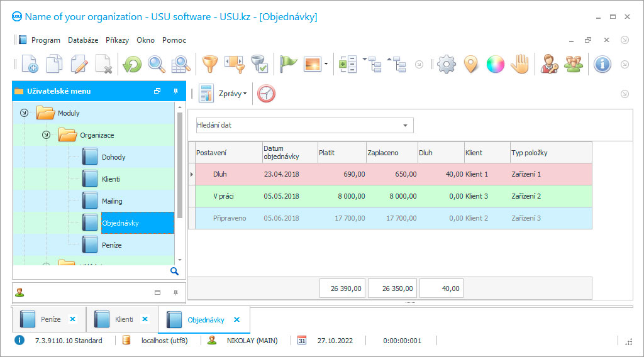The height and width of the screenshot is (357, 644).
Task: Click the expand all tree icon
Action: [x=372, y=64]
